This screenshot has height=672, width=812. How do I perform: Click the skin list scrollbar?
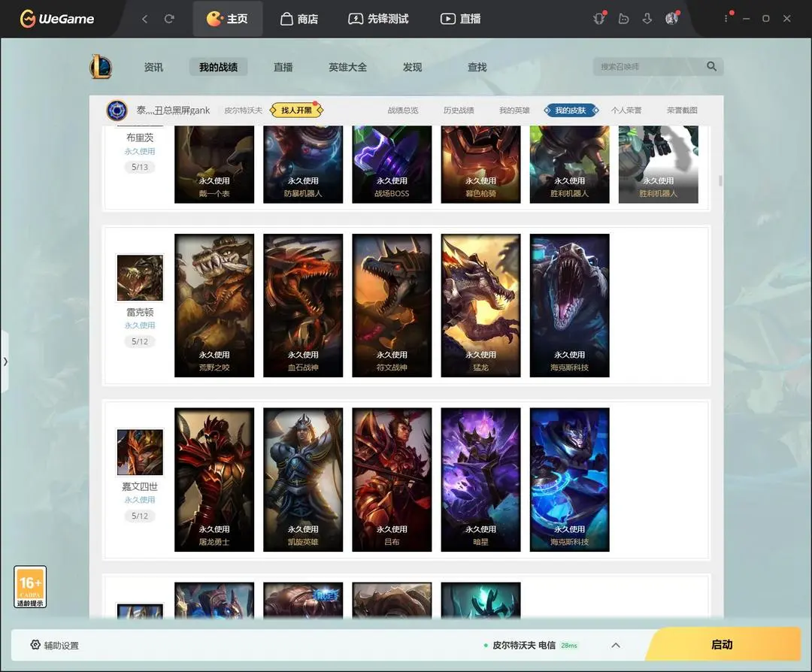click(720, 180)
